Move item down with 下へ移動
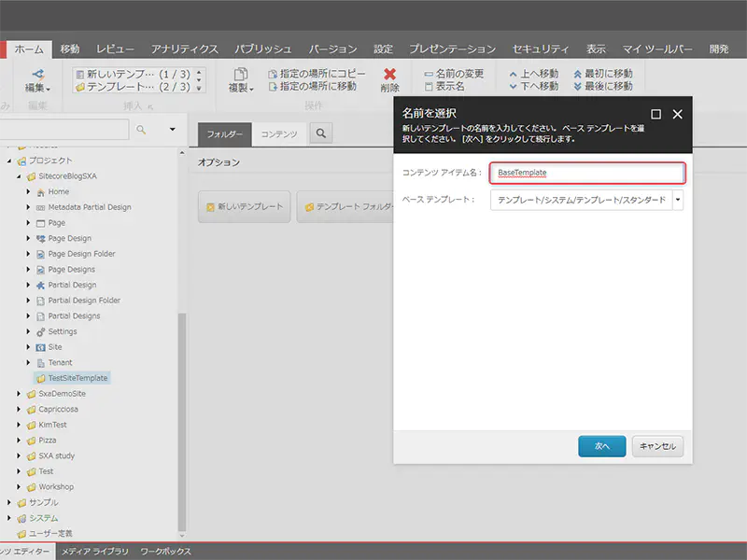 [x=533, y=86]
